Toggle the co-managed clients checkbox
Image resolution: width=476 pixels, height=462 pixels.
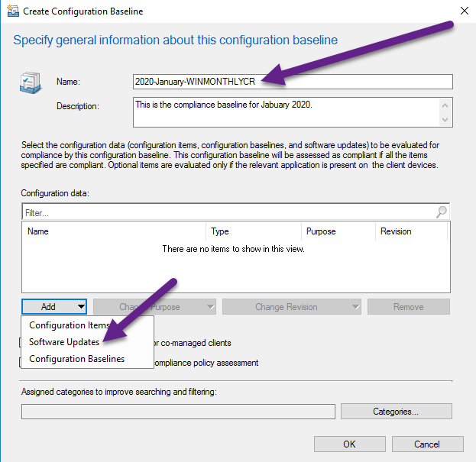tap(20, 343)
